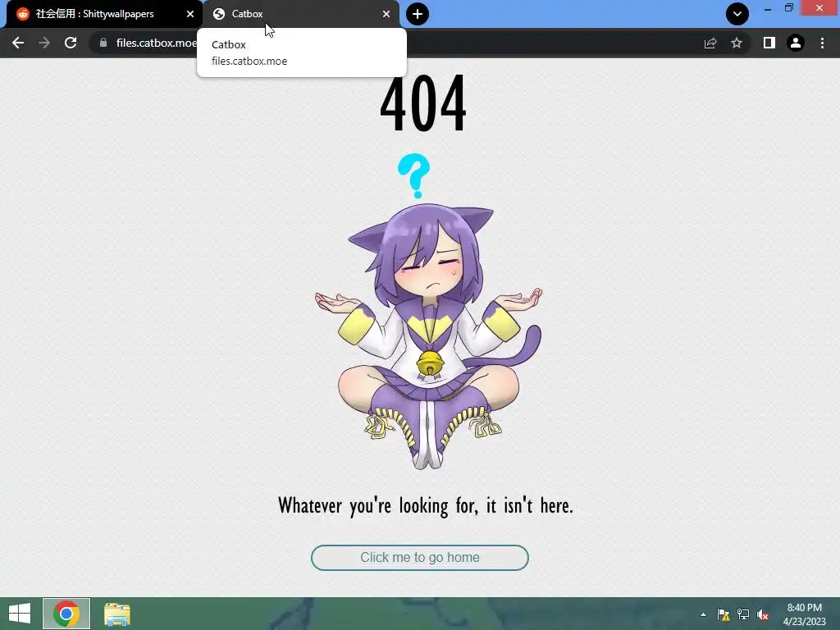Open the side panel icon
Viewport: 840px width, 630px height.
[769, 43]
